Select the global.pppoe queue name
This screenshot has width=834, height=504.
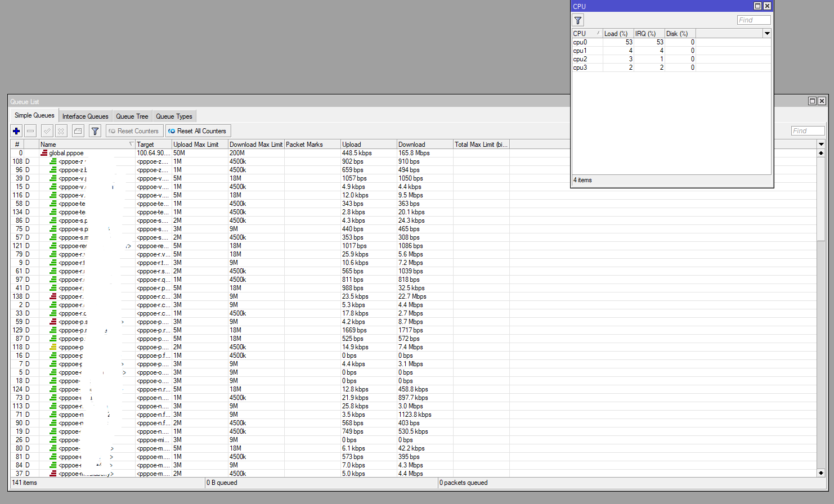(66, 153)
